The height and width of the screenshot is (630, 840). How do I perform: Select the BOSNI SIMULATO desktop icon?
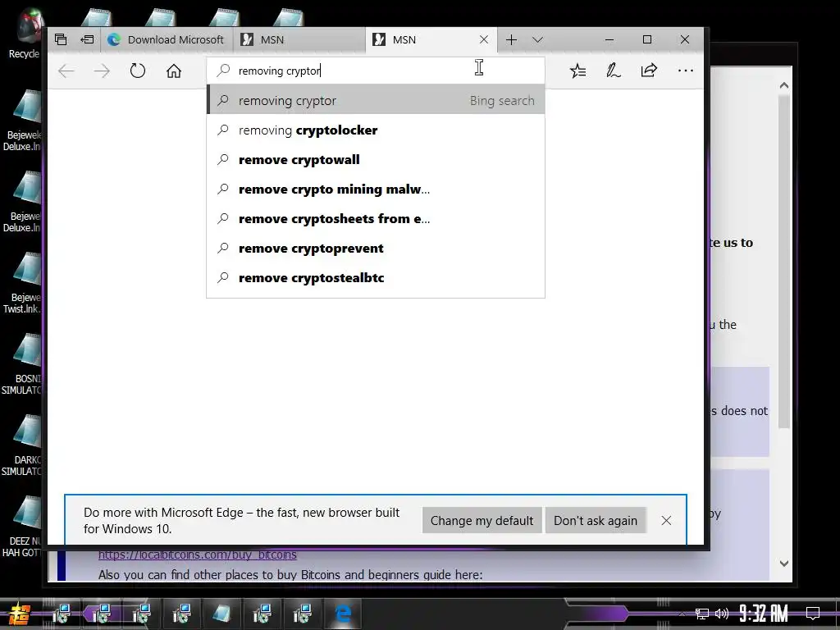click(24, 364)
